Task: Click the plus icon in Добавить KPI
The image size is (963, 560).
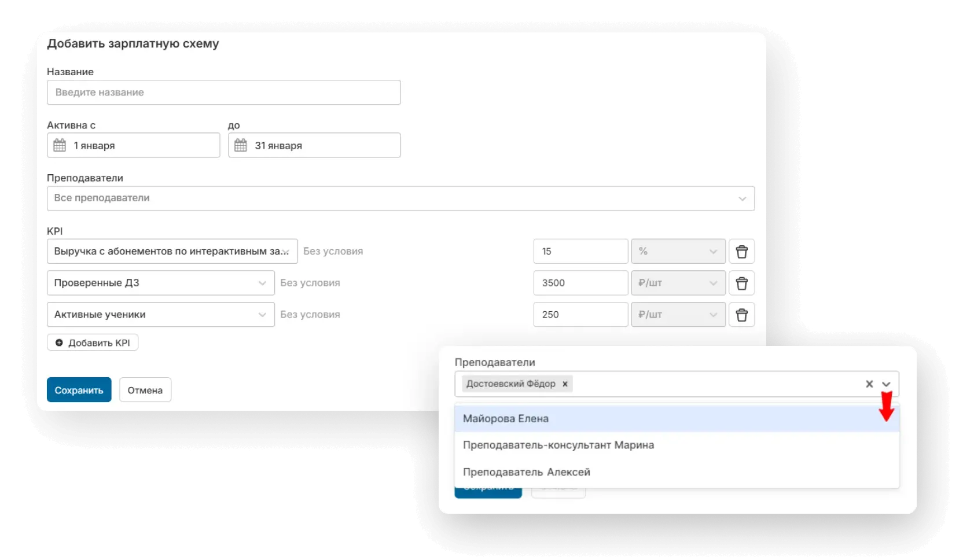Action: (59, 342)
